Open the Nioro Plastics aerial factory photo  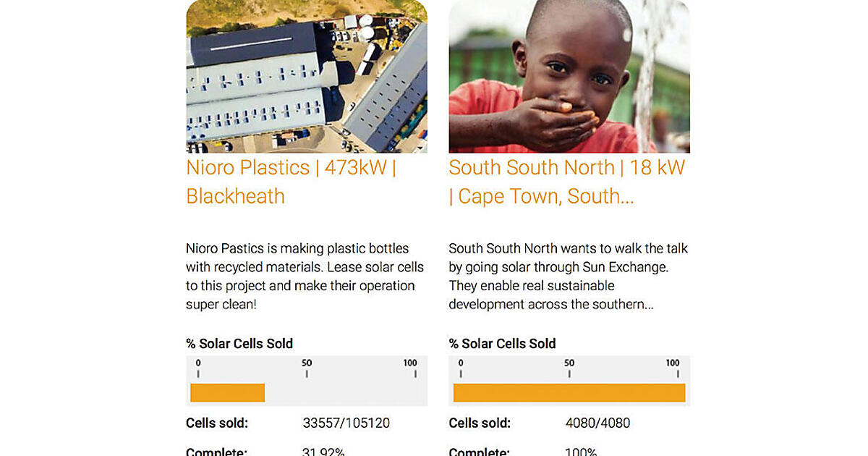click(307, 76)
